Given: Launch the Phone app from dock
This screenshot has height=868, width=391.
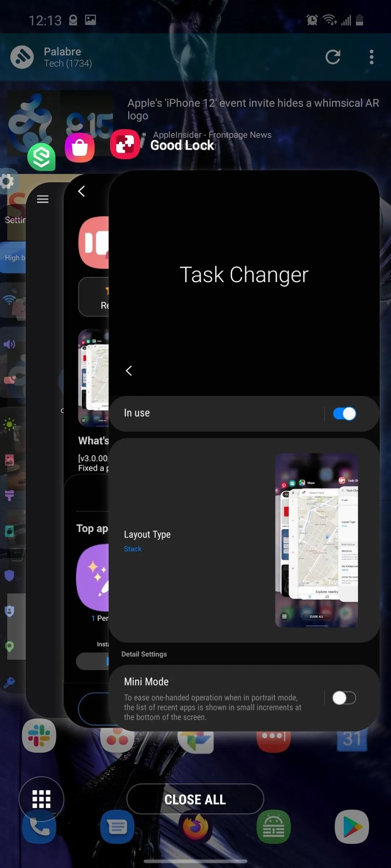Looking at the screenshot, I should [39, 826].
